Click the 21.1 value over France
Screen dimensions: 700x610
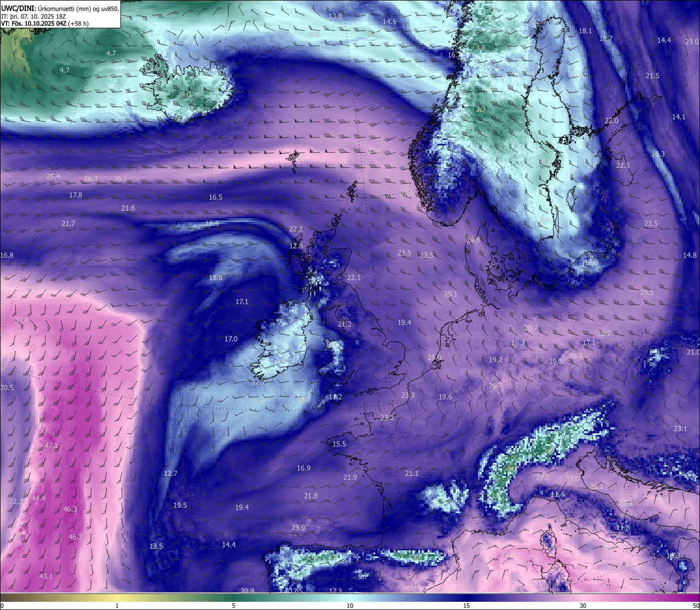coord(412,473)
